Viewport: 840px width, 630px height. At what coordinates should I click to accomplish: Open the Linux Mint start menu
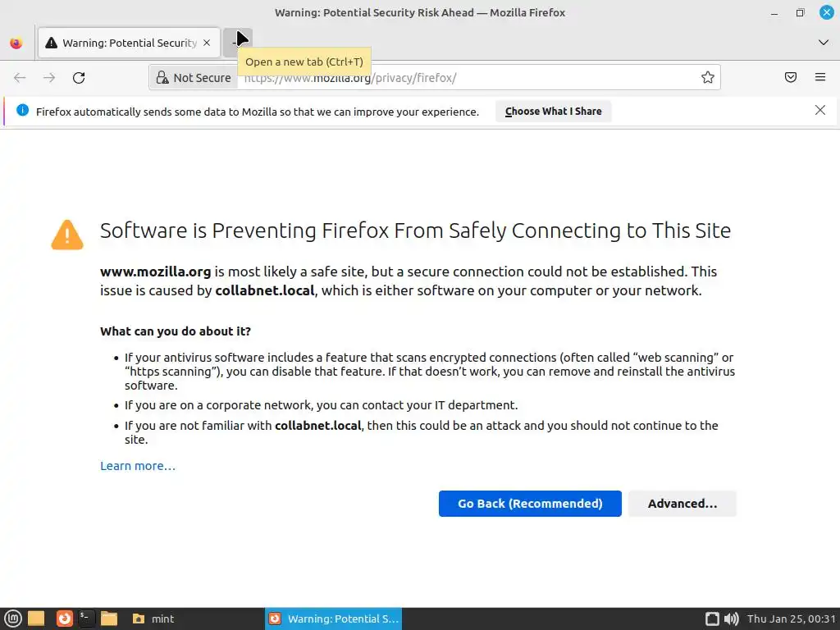(13, 619)
